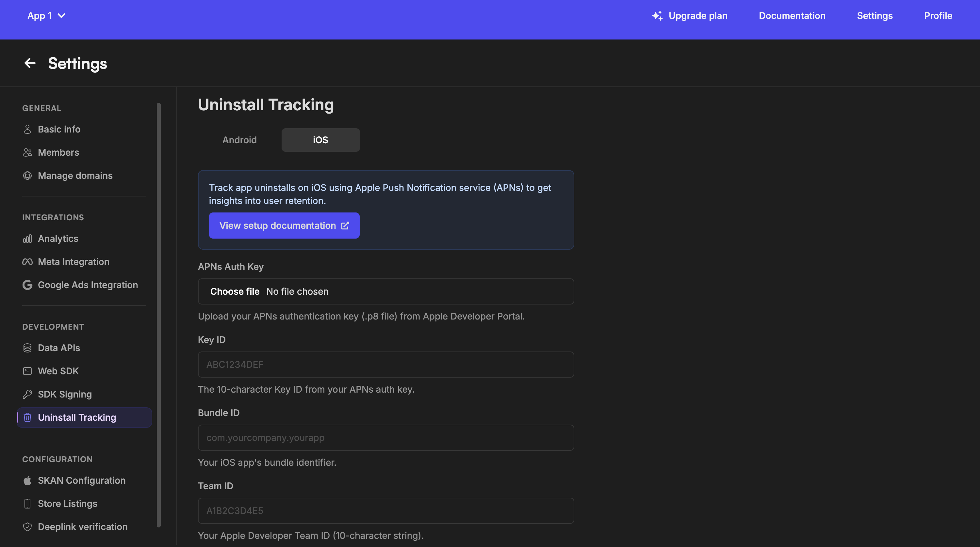This screenshot has height=547, width=980.
Task: Click View setup documentation button
Action: tap(284, 226)
